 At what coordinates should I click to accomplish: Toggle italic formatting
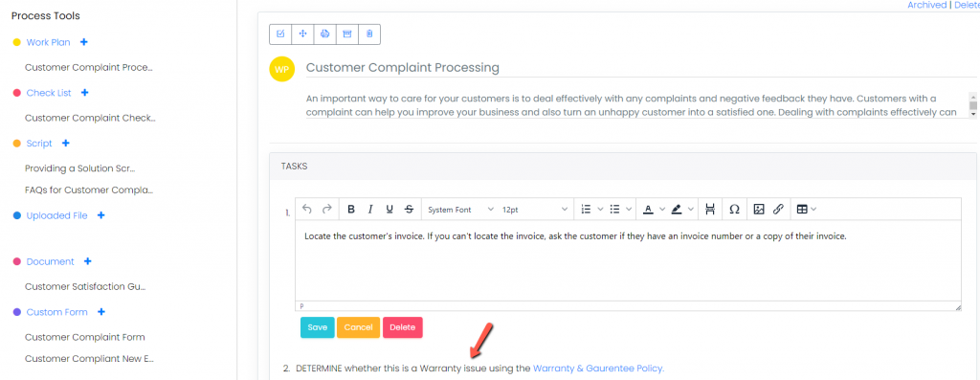[x=370, y=210]
